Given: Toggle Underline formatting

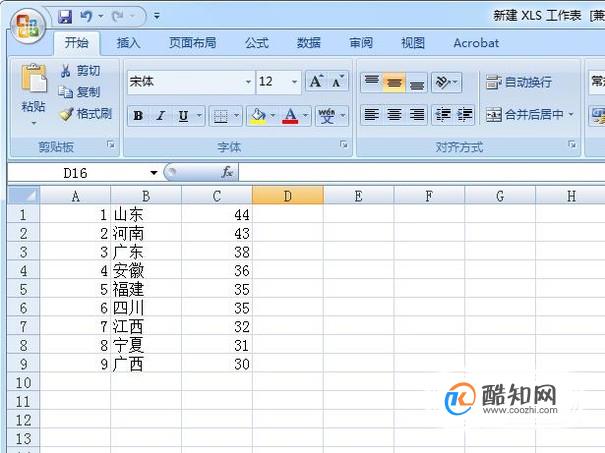Looking at the screenshot, I should (x=184, y=115).
